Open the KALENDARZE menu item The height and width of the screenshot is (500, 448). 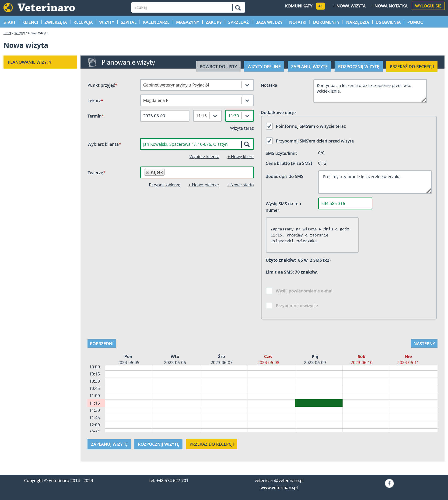pos(156,22)
